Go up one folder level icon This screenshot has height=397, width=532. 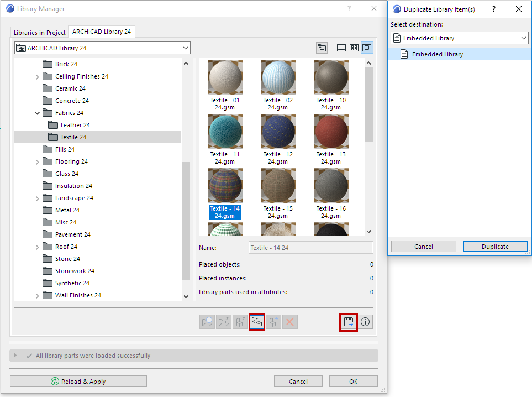322,48
